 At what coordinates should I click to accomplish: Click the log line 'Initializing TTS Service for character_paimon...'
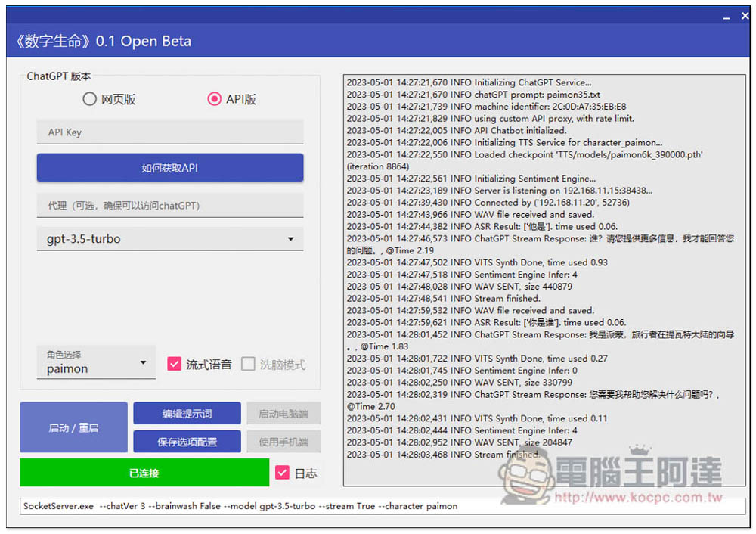click(504, 143)
